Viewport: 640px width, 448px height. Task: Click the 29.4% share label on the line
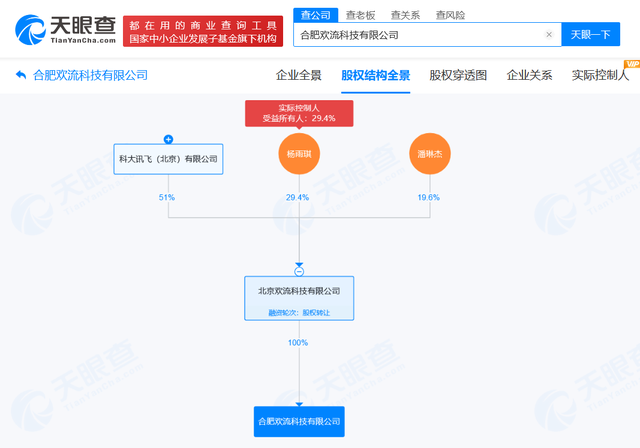[x=298, y=197]
